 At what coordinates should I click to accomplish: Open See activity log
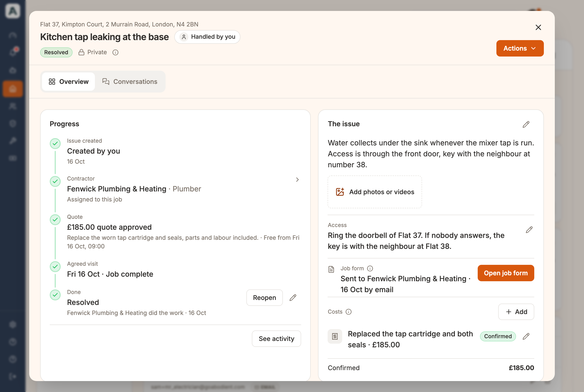click(x=276, y=338)
